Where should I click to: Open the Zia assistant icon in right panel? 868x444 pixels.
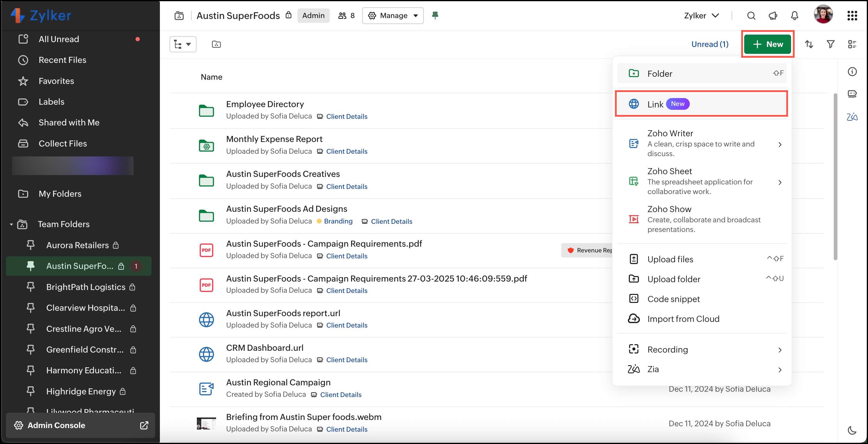coord(852,117)
